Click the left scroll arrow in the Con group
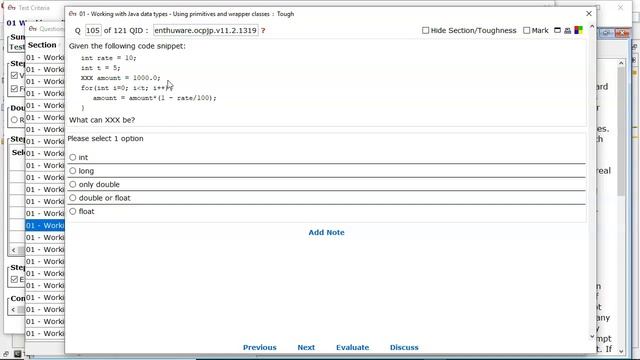The height and width of the screenshot is (360, 640). click(13, 310)
